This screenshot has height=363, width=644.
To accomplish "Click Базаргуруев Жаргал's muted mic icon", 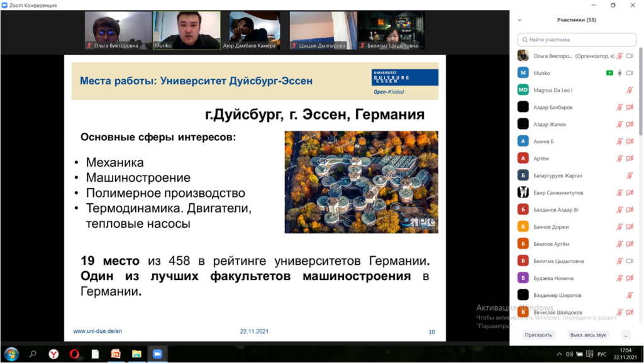I will point(630,176).
